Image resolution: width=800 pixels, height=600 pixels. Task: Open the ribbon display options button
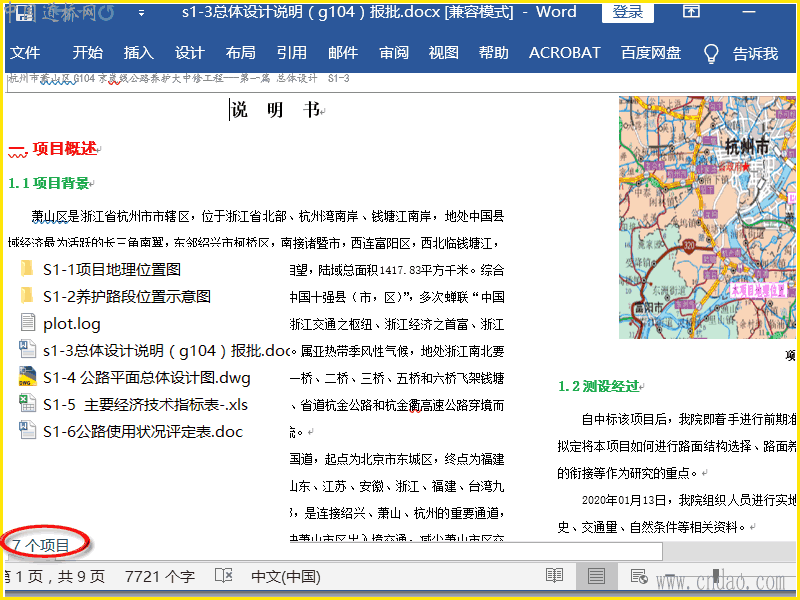coord(691,12)
